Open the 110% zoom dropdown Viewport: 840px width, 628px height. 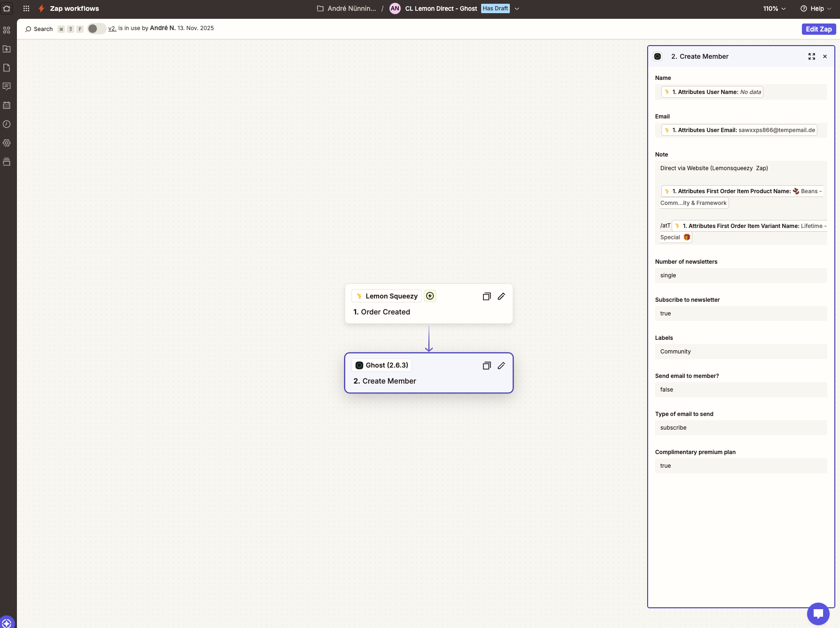coord(775,8)
